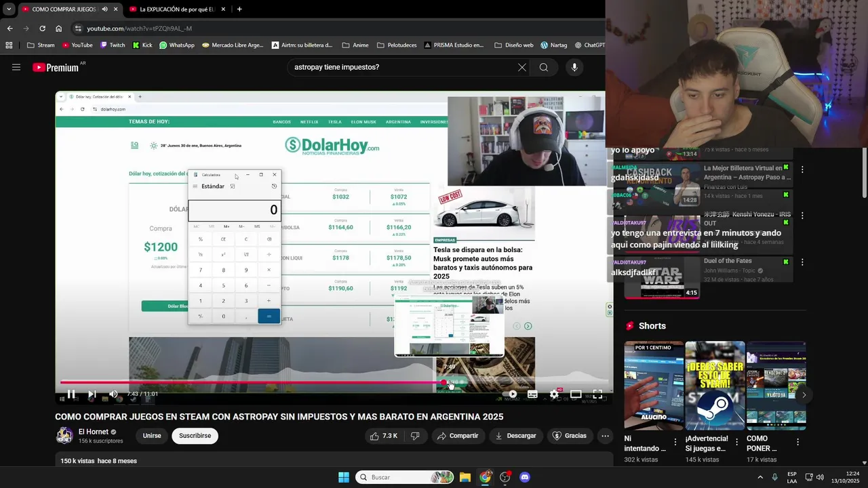Open tab search dropdown arrow
This screenshot has width=868, height=488.
pos(9,9)
